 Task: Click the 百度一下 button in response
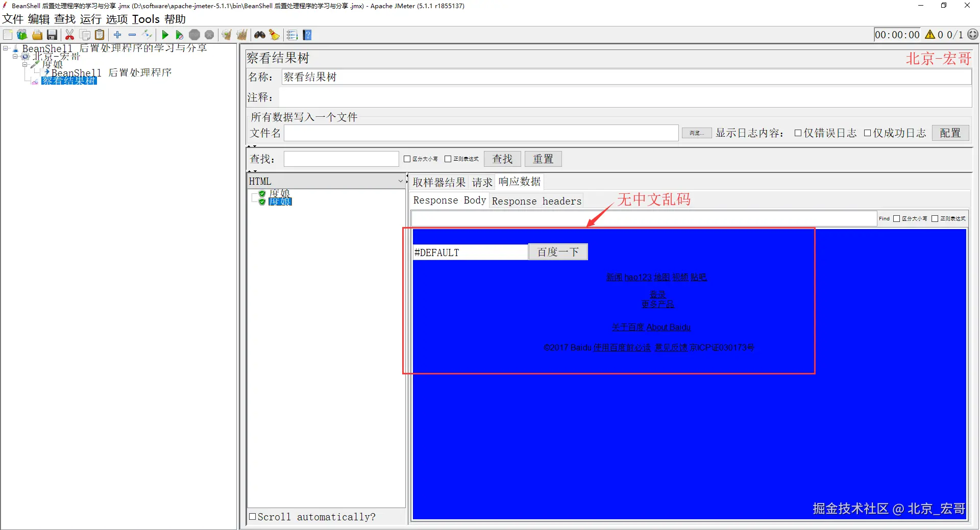(x=558, y=252)
